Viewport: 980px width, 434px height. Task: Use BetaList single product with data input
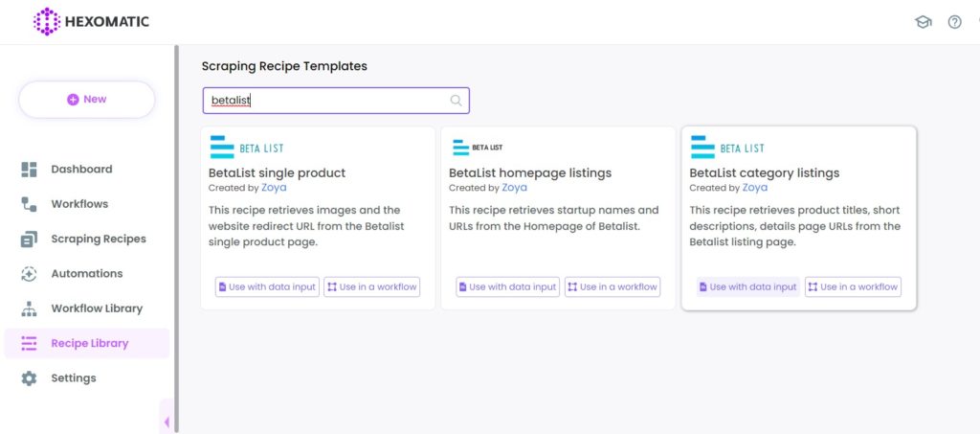point(268,287)
